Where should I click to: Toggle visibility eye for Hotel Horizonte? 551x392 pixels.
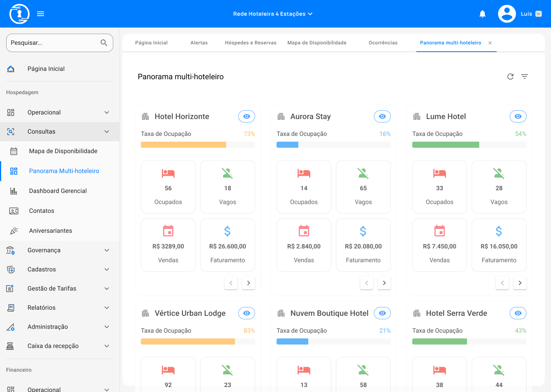pos(247,116)
